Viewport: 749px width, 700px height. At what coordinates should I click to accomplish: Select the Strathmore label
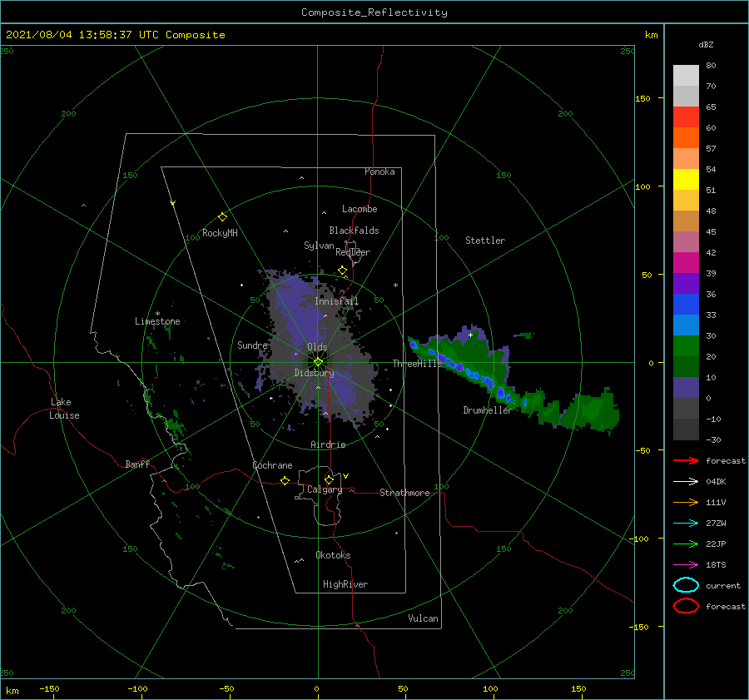[x=404, y=493]
